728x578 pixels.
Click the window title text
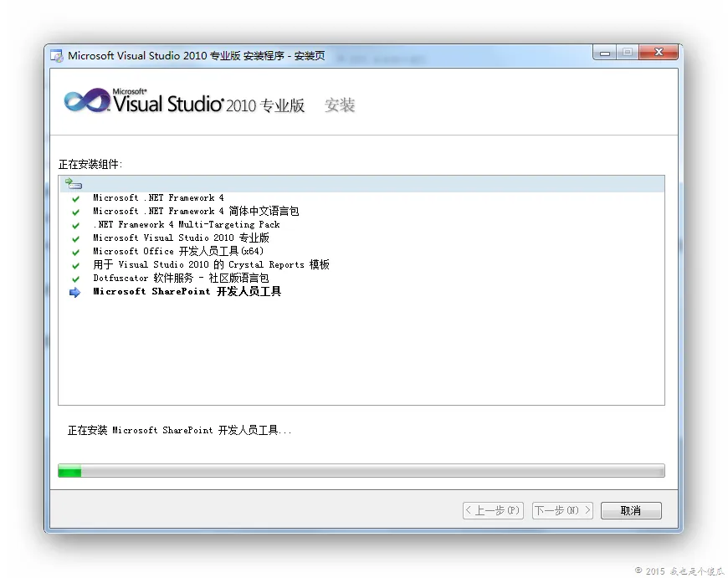click(x=197, y=56)
